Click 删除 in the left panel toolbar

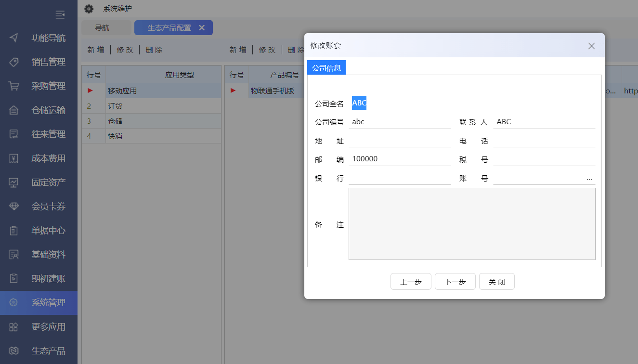tap(154, 50)
